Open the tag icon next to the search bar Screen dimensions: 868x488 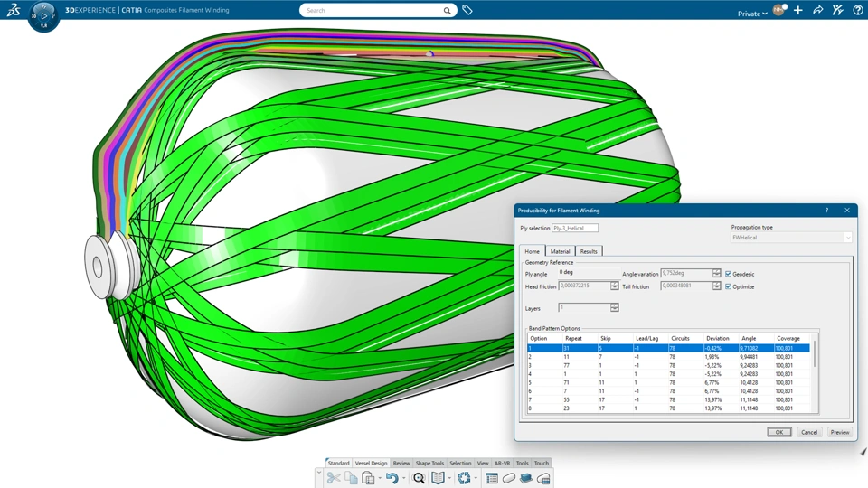pyautogui.click(x=467, y=10)
